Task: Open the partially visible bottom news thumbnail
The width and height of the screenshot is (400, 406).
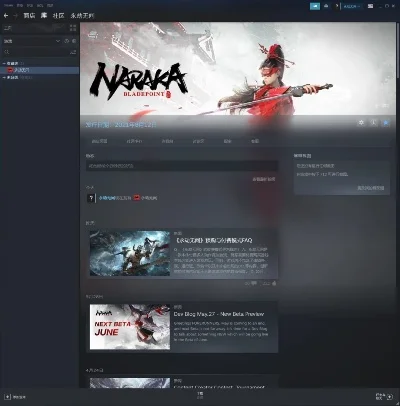Action: [130, 383]
